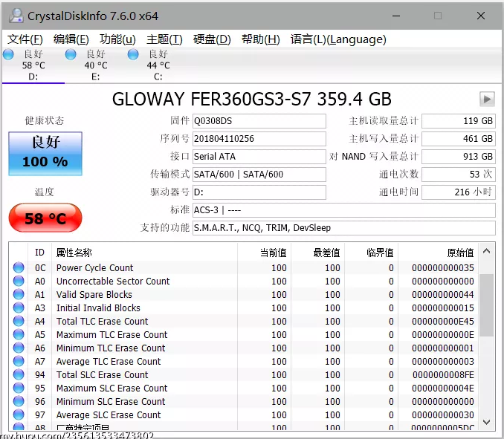Click the interface field Serial ATA

pos(259,157)
